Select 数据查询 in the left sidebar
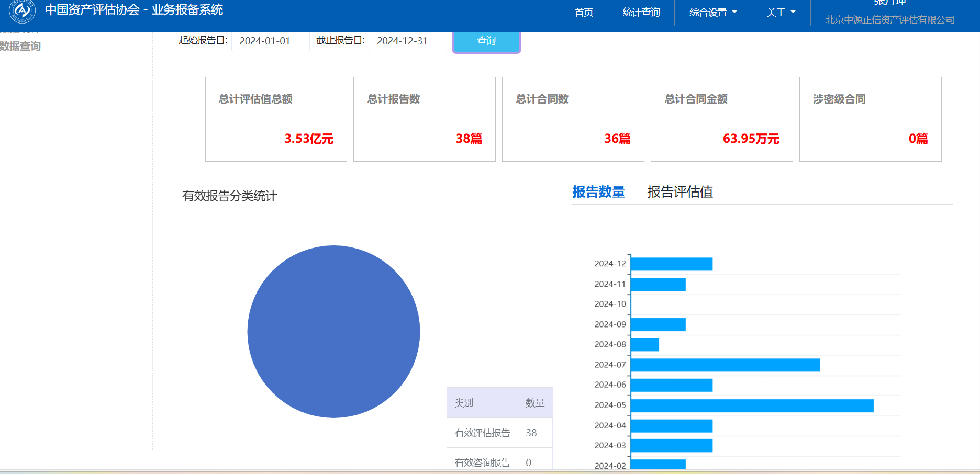Image resolution: width=980 pixels, height=474 pixels. (x=21, y=47)
